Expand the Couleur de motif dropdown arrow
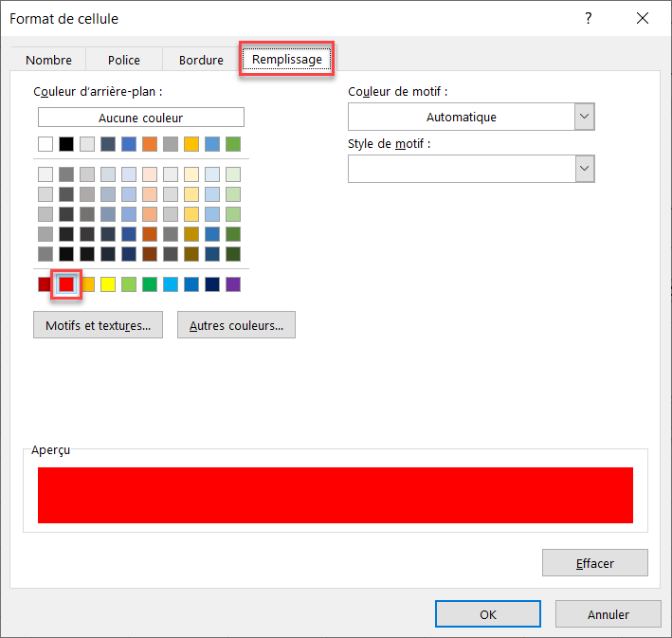 pos(584,117)
